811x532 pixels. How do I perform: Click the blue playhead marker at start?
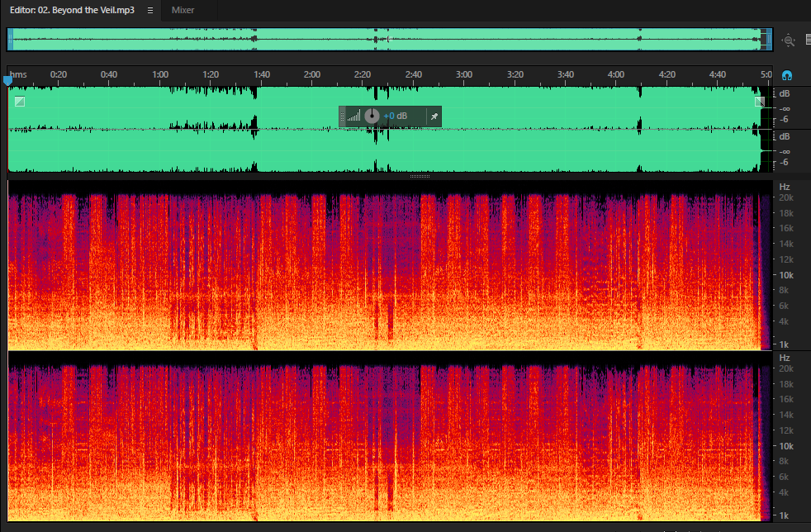coord(7,80)
